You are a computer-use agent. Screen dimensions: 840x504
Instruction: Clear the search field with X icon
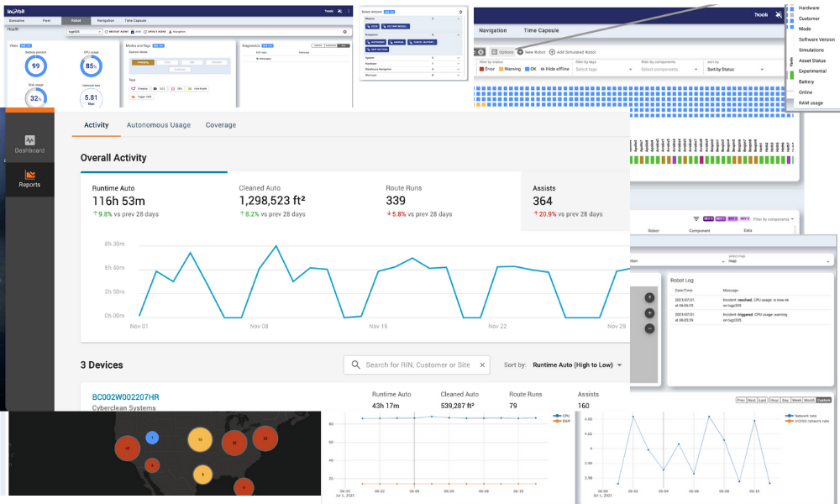482,365
